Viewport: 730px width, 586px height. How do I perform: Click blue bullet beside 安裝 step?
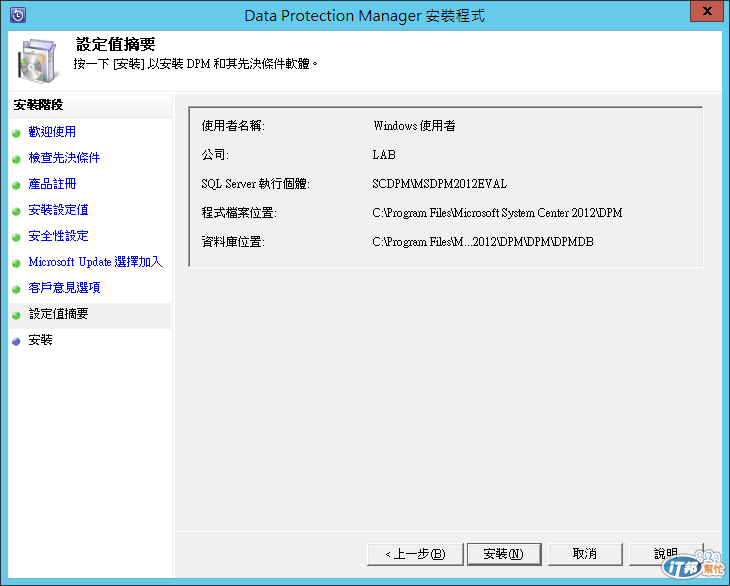tap(16, 342)
